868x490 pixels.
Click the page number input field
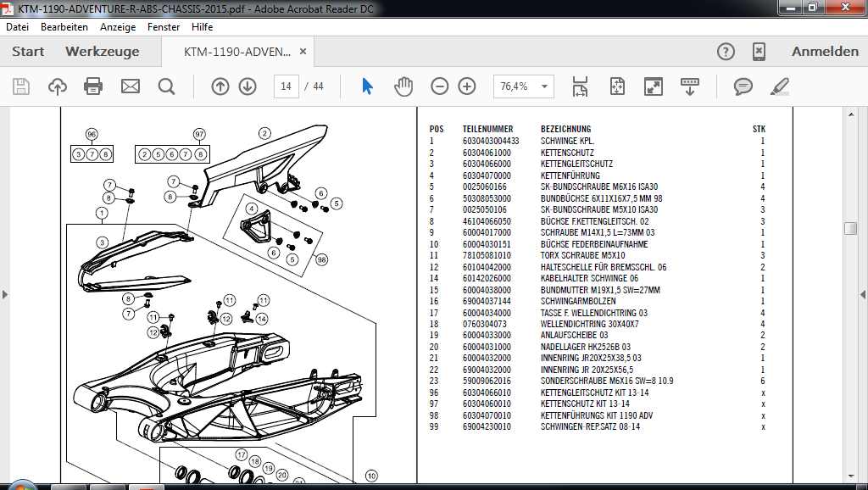[287, 86]
